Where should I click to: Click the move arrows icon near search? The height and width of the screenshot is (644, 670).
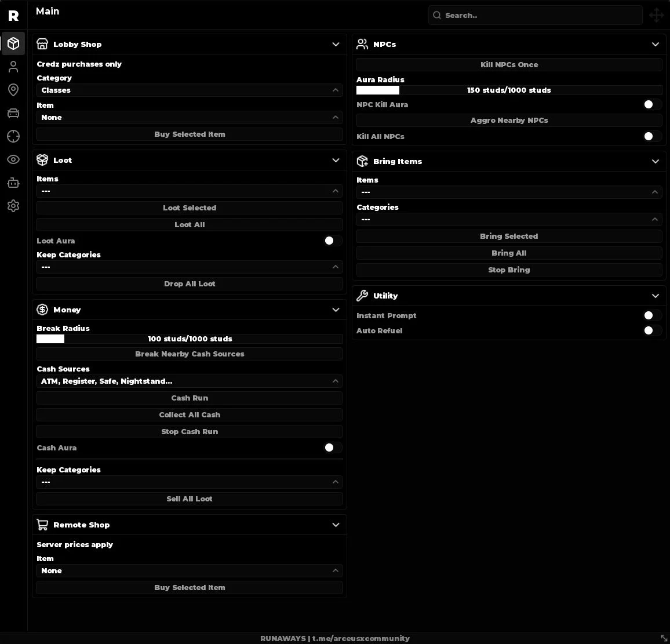(x=656, y=16)
